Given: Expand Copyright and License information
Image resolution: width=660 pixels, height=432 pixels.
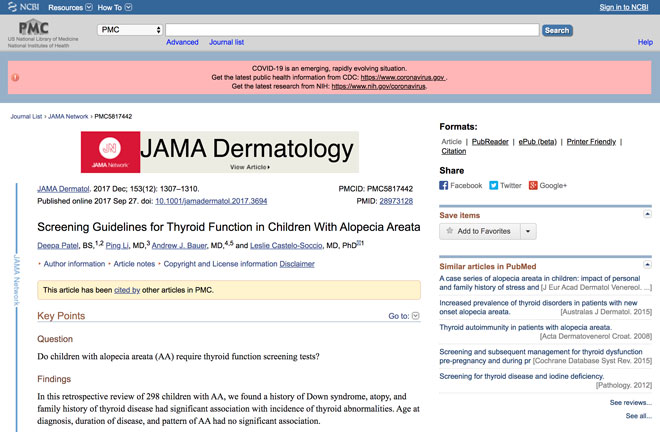Looking at the screenshot, I should point(220,264).
